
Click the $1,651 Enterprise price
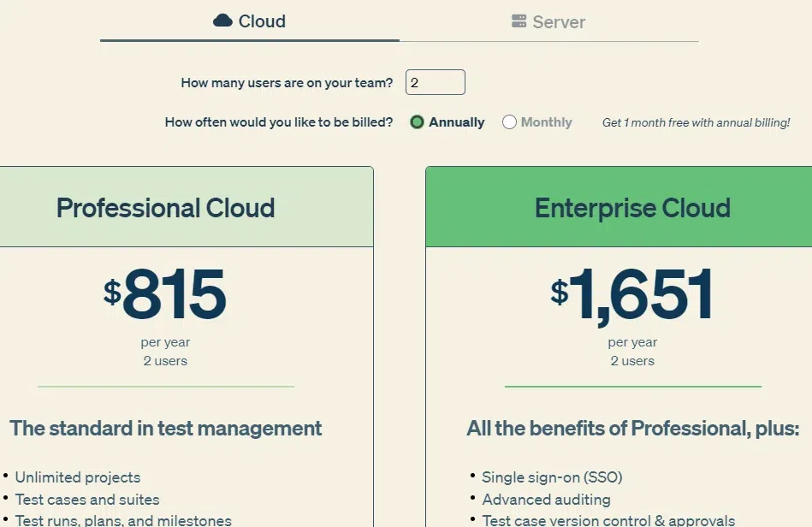point(632,295)
